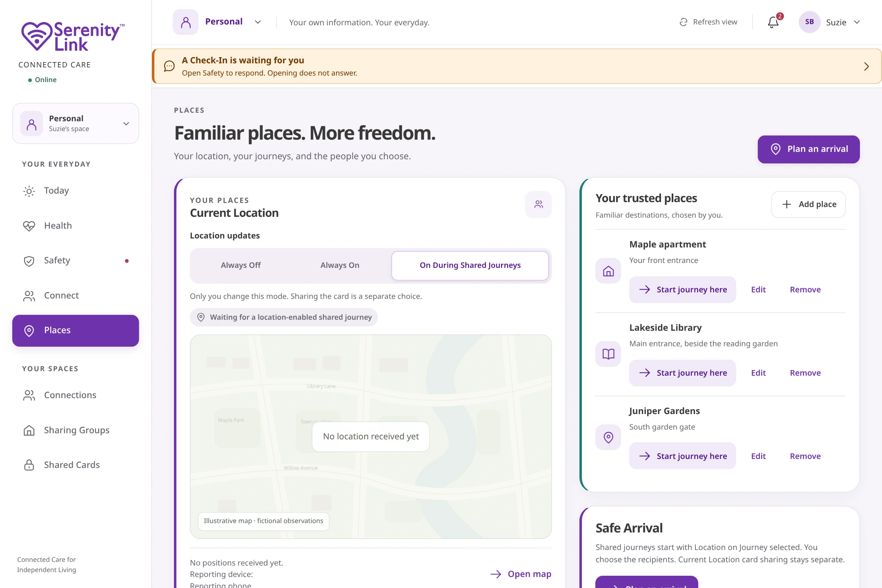Click the Juniper Gardens pin icon

[x=608, y=437]
